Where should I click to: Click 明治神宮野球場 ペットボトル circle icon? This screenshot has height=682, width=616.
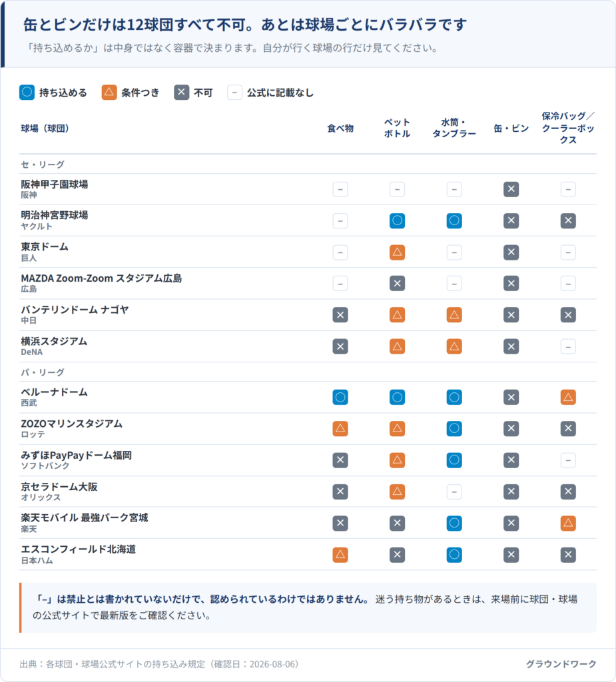tap(397, 220)
